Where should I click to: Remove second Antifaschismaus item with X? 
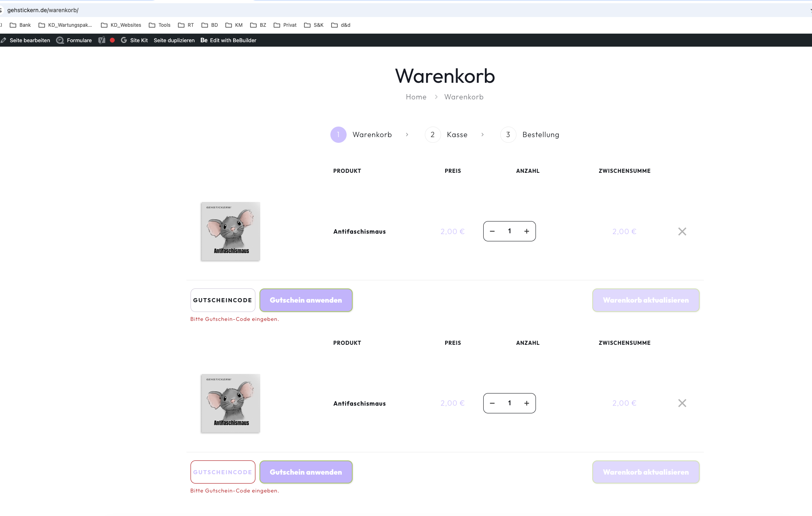682,403
